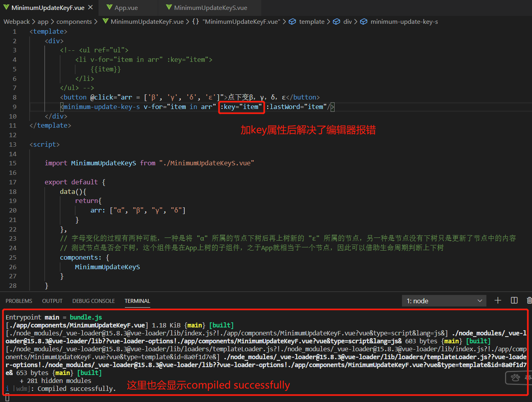Click line number 13 in the gutter
This screenshot has width=532, height=402.
pos(13,144)
